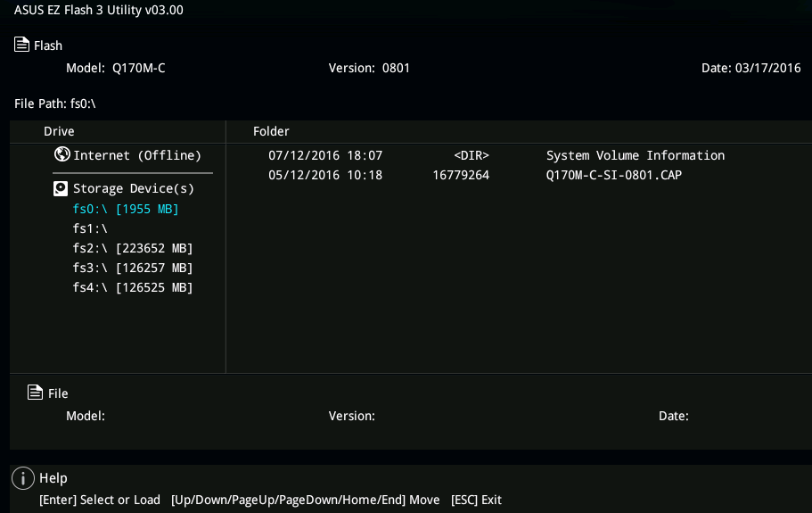This screenshot has width=812, height=513.
Task: Click the Help heading text
Action: pos(53,478)
